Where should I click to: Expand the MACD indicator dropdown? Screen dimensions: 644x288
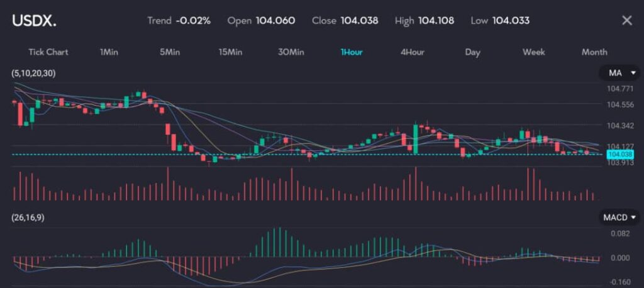619,218
